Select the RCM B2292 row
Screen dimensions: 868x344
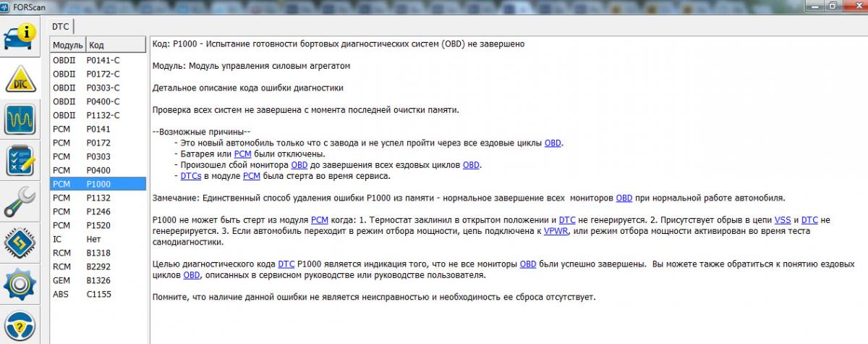(98, 267)
